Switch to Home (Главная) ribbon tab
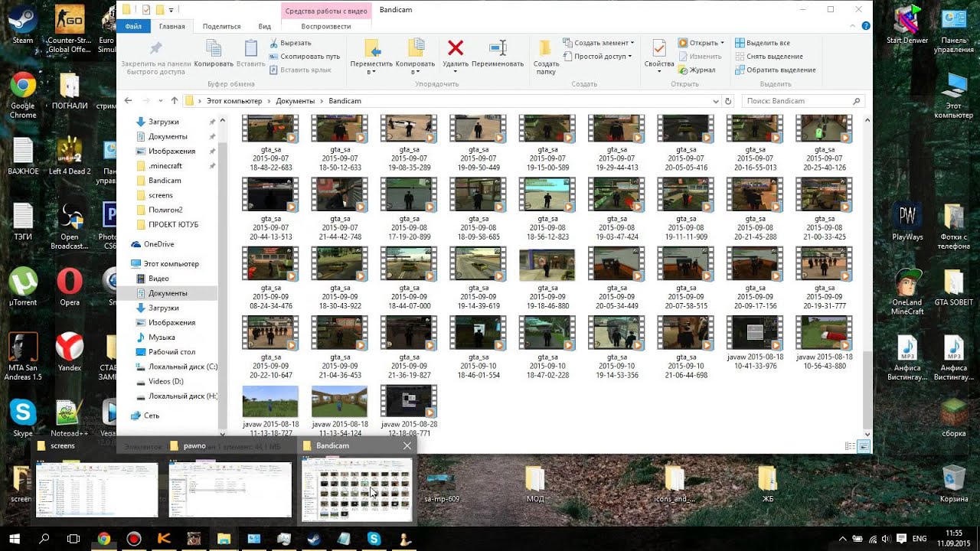Viewport: 980px width, 551px height. [171, 26]
